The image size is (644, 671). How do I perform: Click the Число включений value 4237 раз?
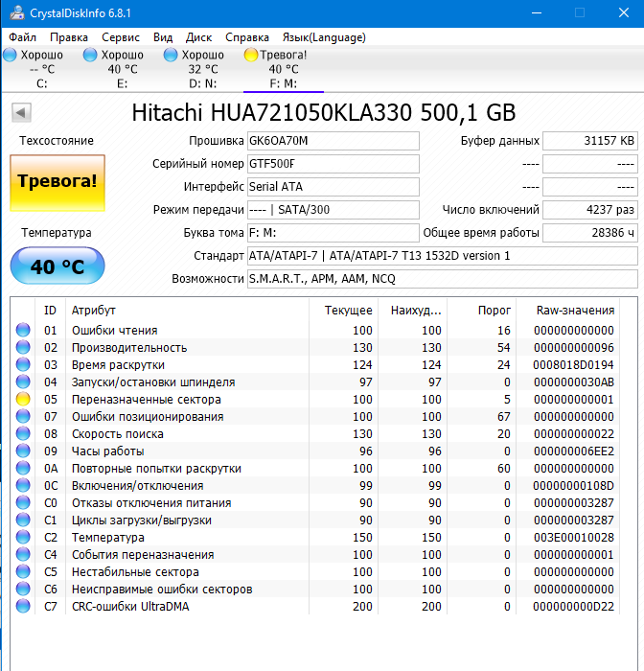click(590, 210)
